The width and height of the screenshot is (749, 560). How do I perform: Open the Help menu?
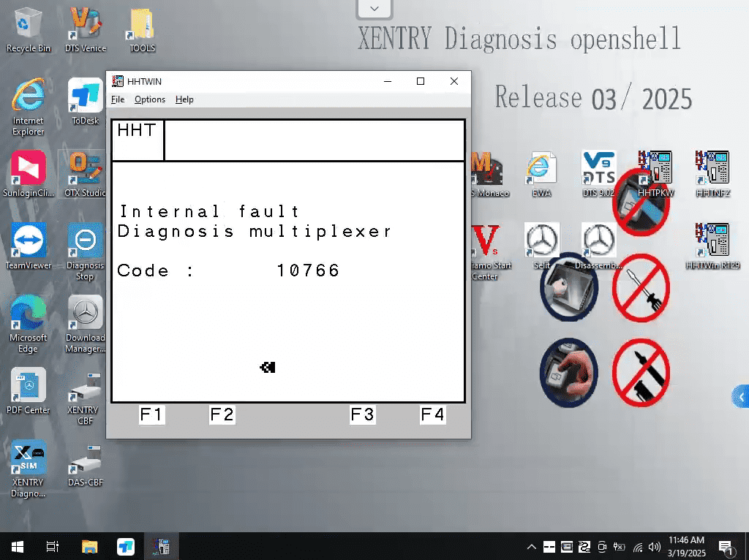[x=184, y=99]
